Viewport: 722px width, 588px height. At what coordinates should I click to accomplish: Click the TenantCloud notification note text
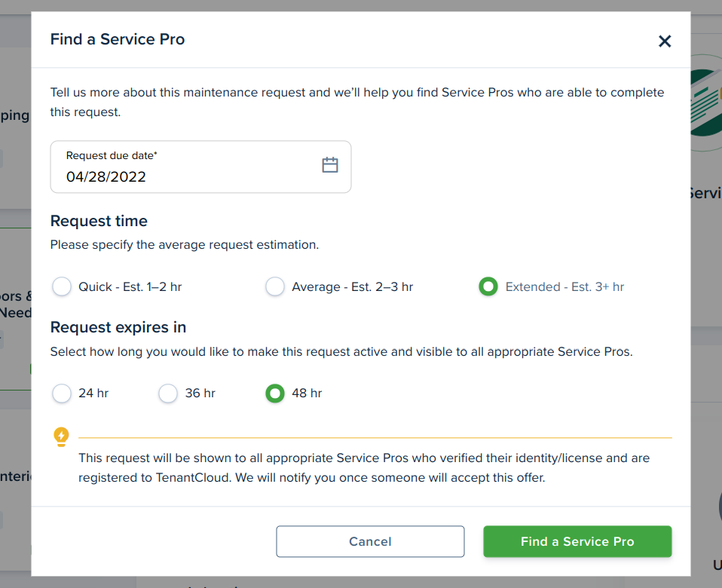pos(365,468)
